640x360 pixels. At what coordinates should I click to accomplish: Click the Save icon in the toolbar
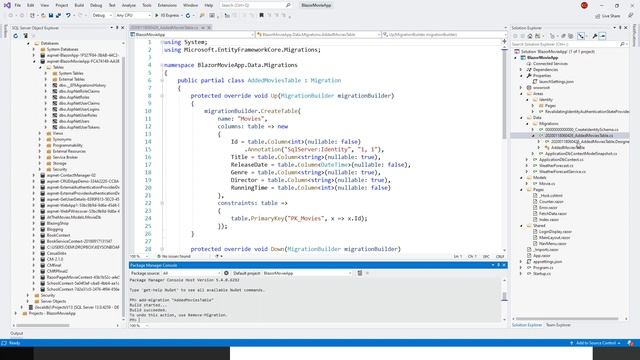51,16
